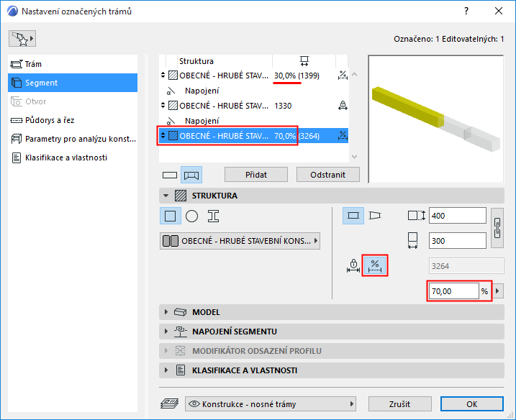Select the Trám page in sidebar

[73, 64]
